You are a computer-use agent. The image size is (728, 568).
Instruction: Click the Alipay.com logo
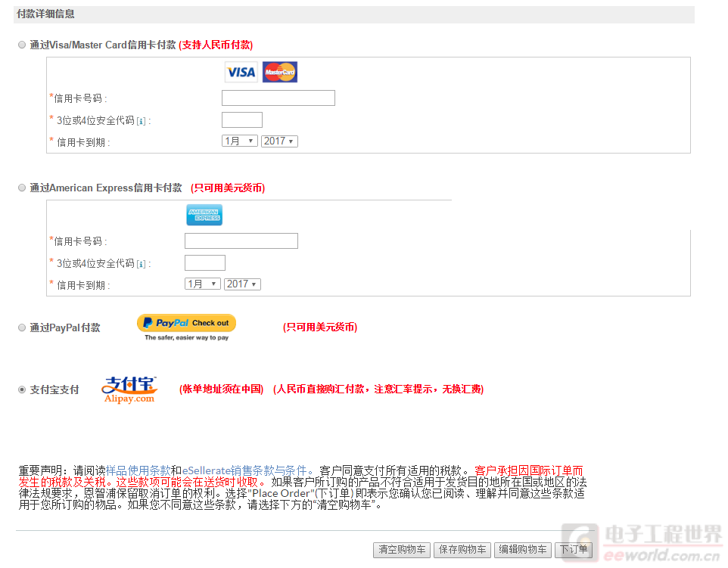129,390
